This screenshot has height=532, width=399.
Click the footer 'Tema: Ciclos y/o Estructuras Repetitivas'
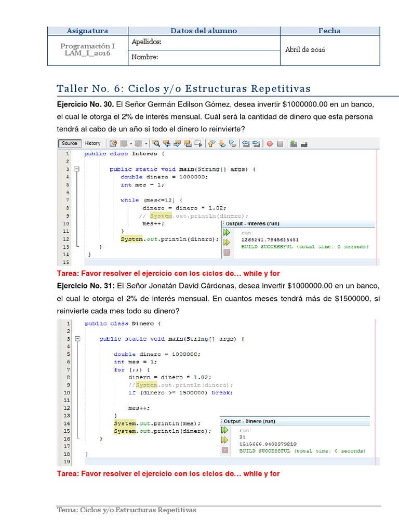click(x=127, y=510)
